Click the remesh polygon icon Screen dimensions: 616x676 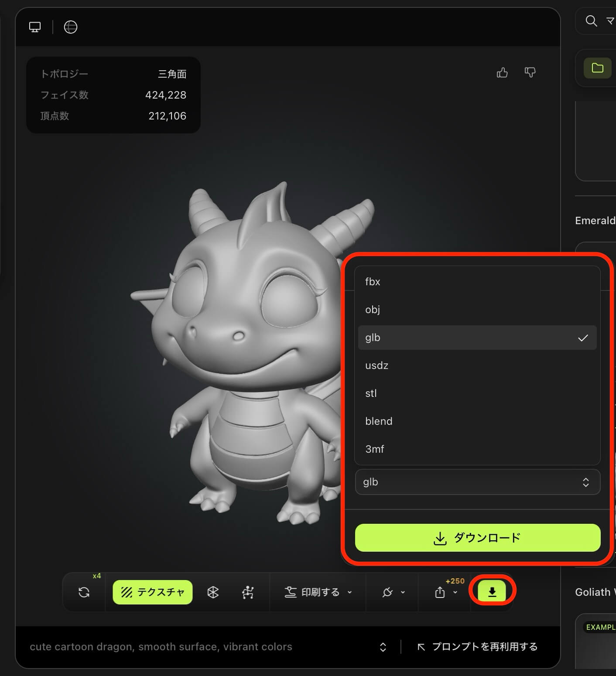pos(213,592)
